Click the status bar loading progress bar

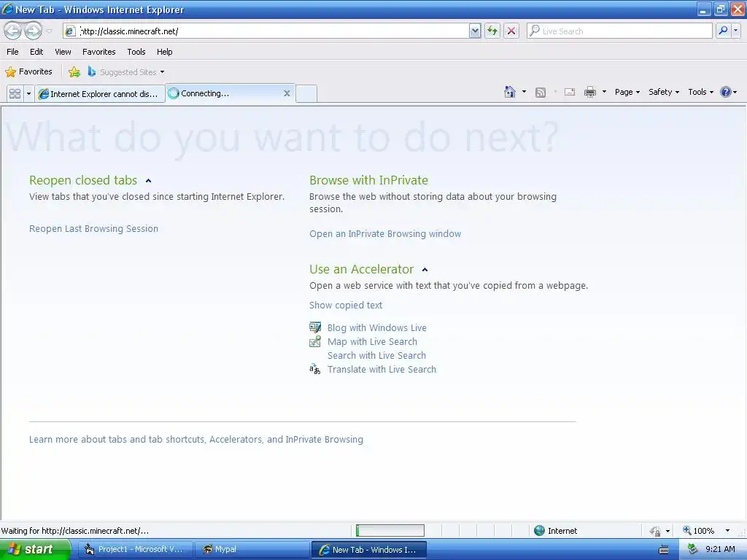[390, 531]
